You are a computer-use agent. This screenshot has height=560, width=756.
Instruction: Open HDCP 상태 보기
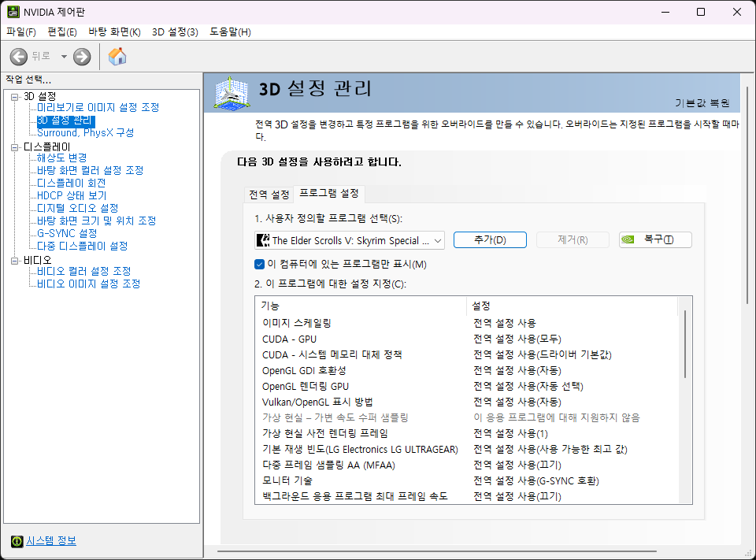click(72, 195)
